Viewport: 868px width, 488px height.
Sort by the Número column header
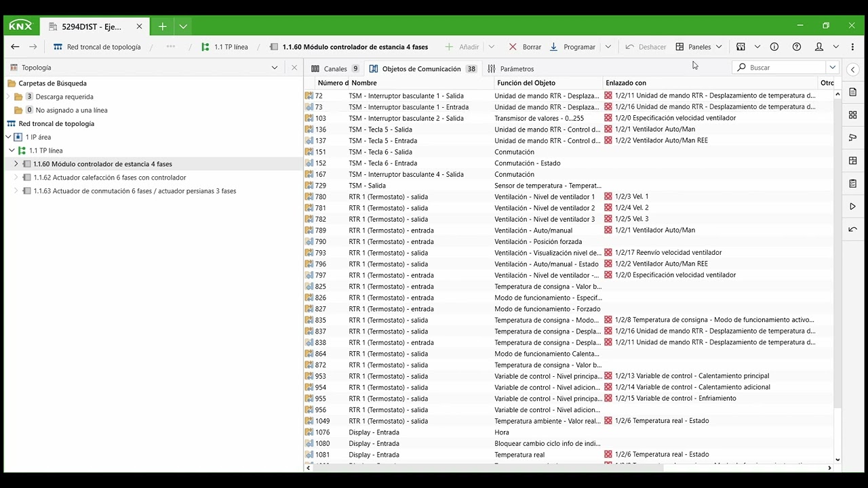tap(332, 83)
